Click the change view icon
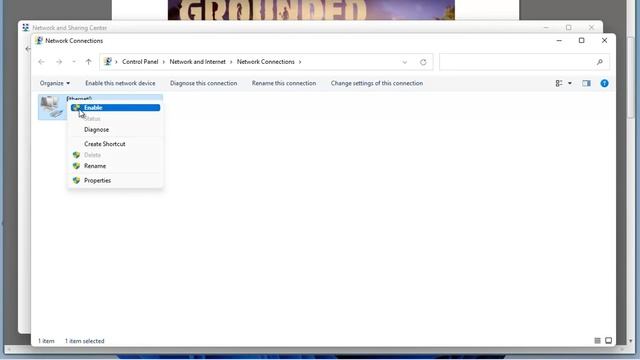This screenshot has height=360, width=640. [559, 83]
